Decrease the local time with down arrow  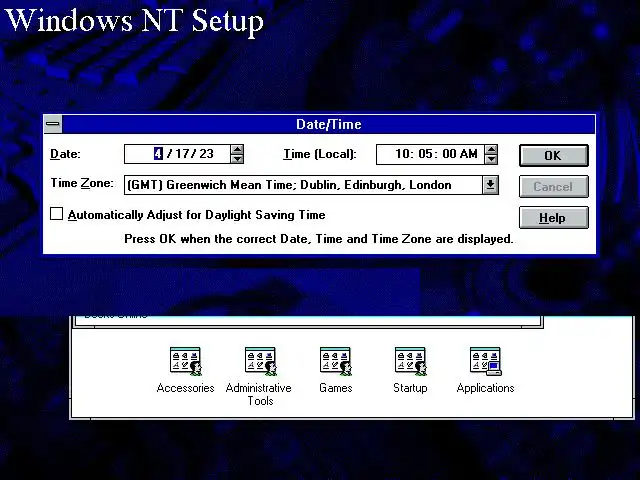pos(491,159)
